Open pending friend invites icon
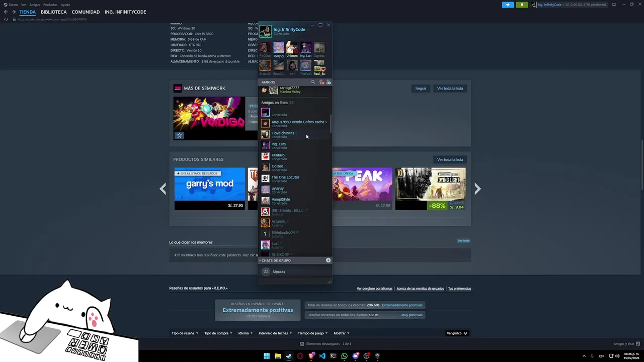The image size is (644, 362). tap(321, 82)
